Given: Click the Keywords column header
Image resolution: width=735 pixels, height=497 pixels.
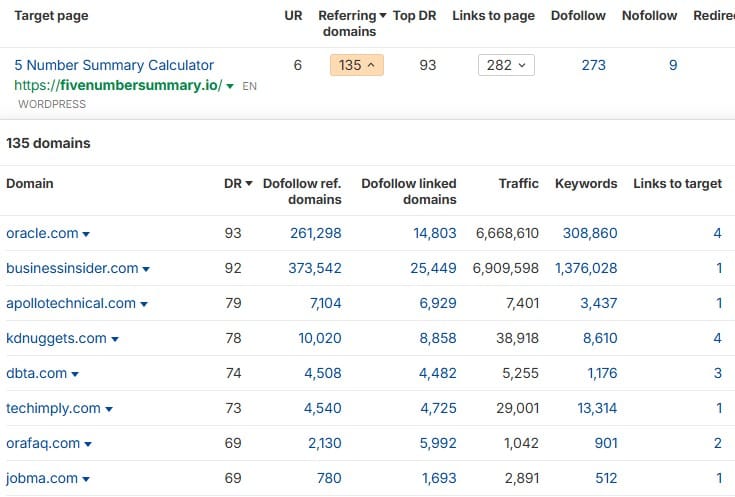Looking at the screenshot, I should (586, 184).
